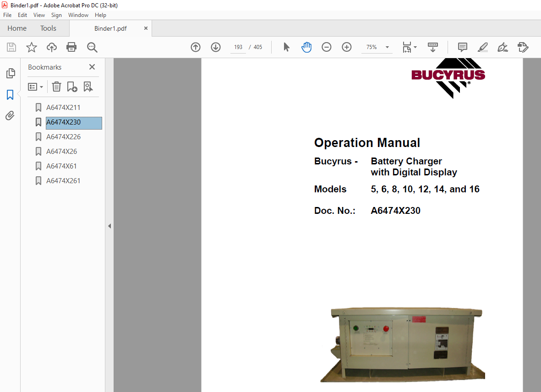
Task: Open the Window menu
Action: 78,15
